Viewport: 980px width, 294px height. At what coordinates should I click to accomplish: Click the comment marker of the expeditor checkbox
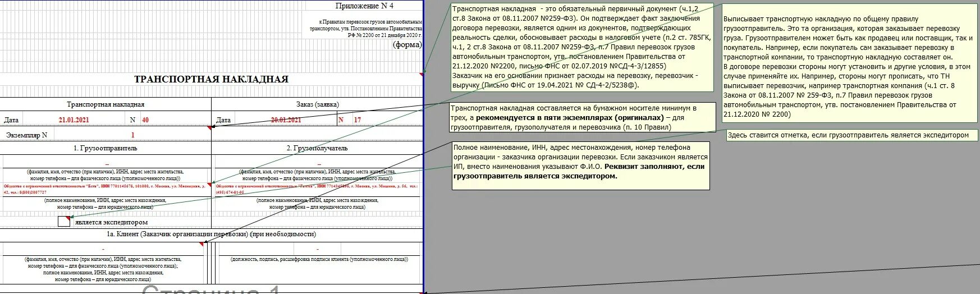(68, 218)
